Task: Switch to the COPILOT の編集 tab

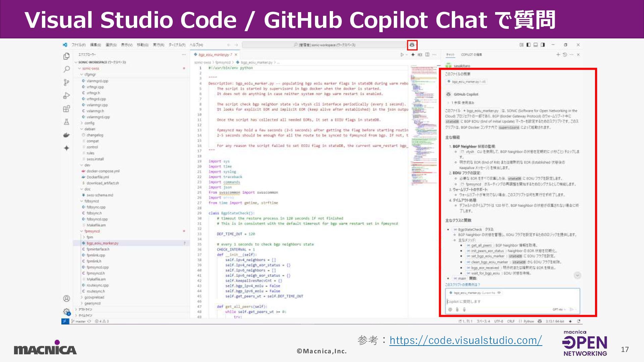Action: point(471,55)
